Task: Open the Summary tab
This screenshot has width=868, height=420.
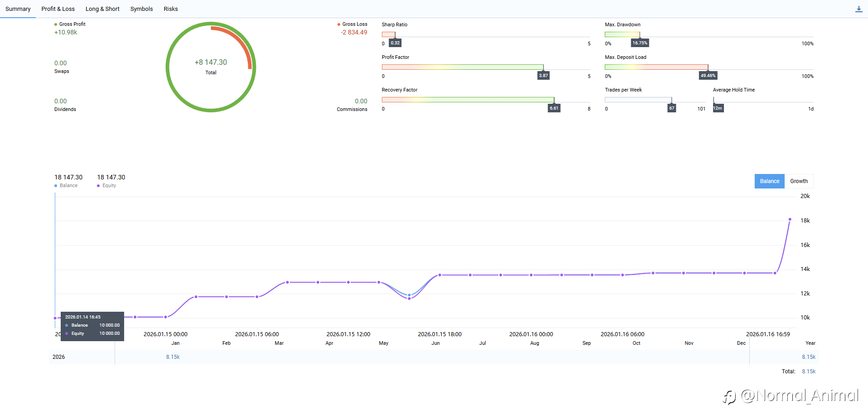Action: 18,9
